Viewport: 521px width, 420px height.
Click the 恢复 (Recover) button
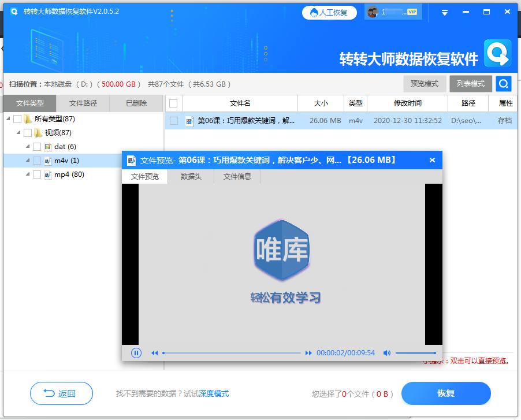point(445,393)
